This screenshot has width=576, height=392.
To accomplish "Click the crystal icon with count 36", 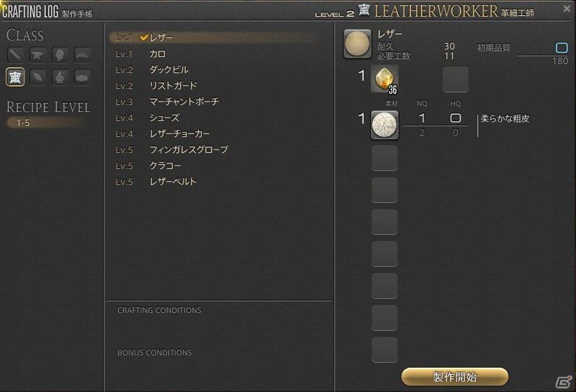I will [384, 79].
